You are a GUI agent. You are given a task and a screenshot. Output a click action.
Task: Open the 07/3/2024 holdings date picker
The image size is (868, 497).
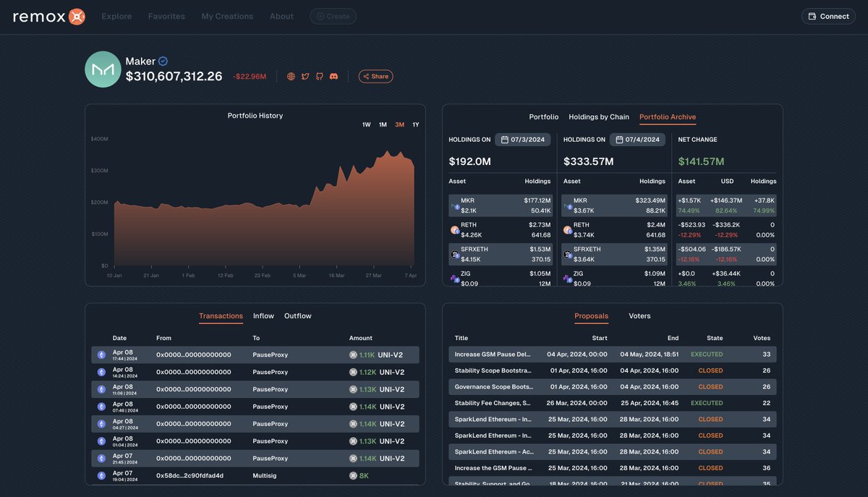(x=524, y=140)
